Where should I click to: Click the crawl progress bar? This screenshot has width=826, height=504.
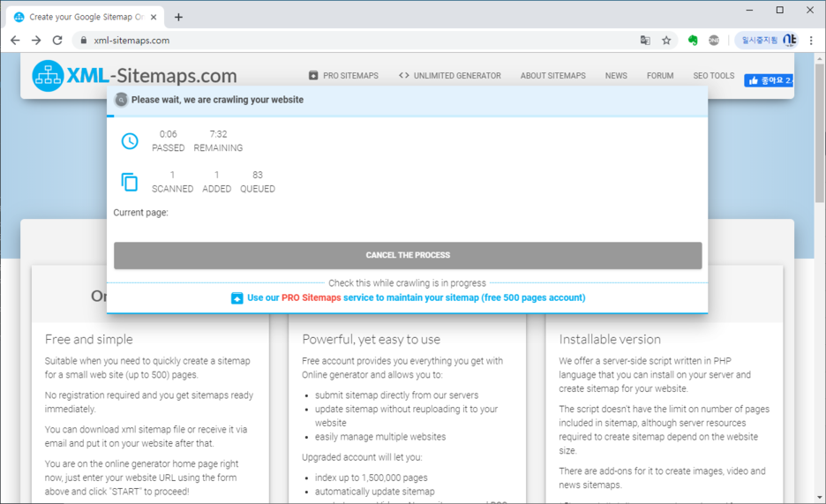click(407, 116)
